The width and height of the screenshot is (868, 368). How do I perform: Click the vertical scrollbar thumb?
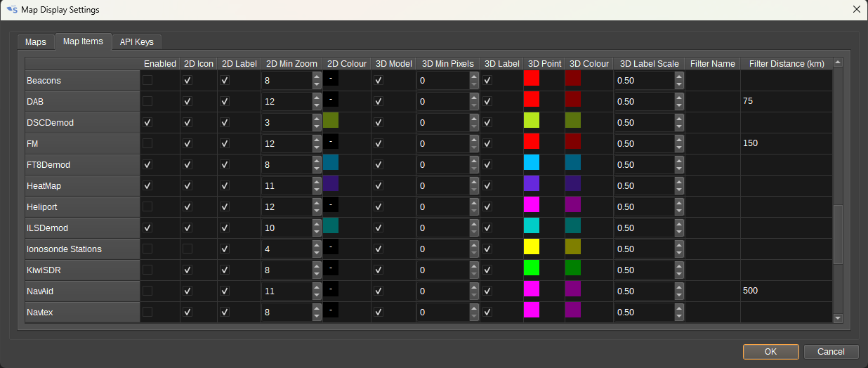(x=838, y=235)
